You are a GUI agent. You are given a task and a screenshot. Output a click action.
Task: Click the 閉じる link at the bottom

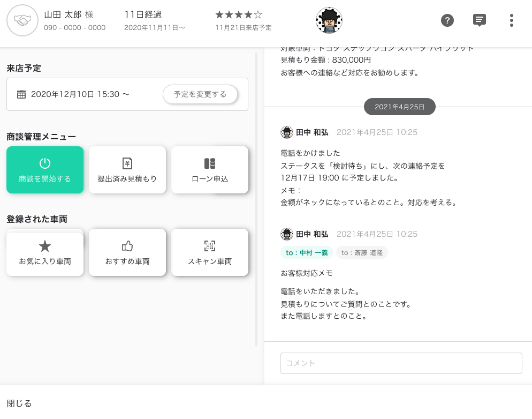pyautogui.click(x=19, y=403)
